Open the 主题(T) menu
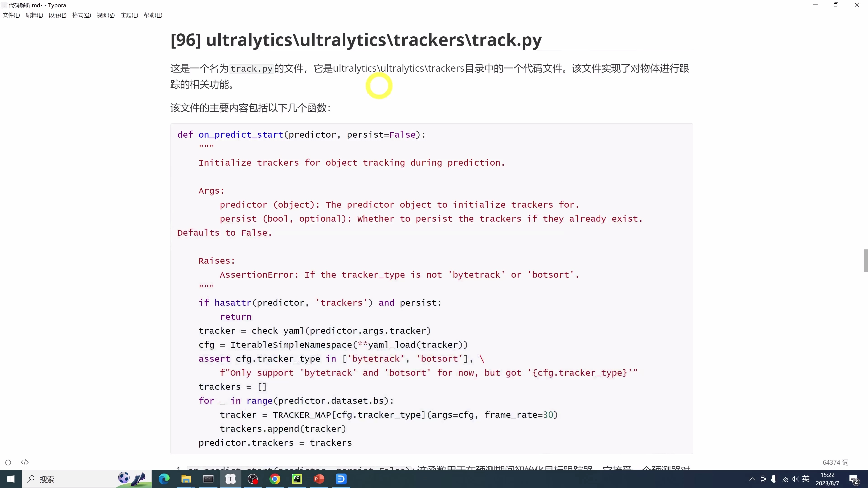Image resolution: width=868 pixels, height=488 pixels. pyautogui.click(x=129, y=15)
